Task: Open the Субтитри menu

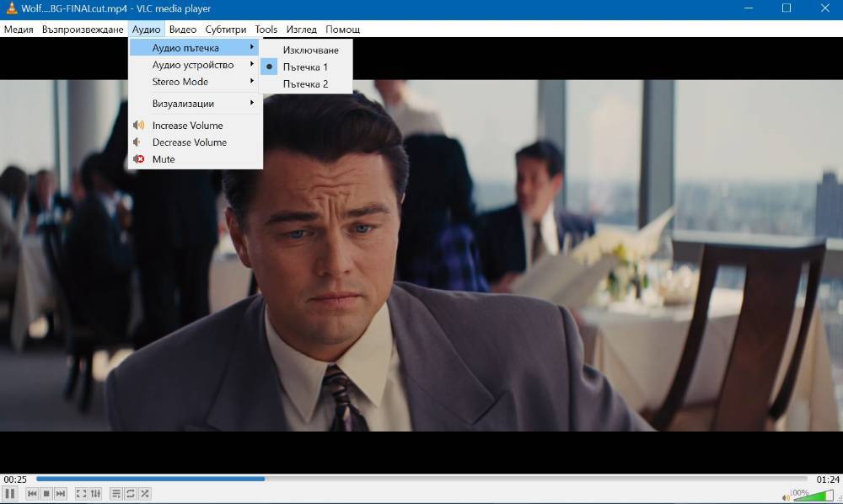Action: coord(226,29)
